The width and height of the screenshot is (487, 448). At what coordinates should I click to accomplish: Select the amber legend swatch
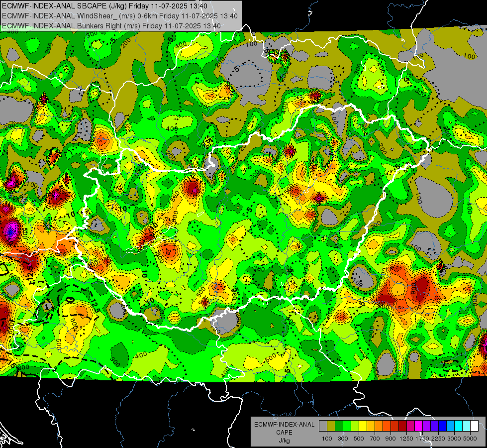371,426
